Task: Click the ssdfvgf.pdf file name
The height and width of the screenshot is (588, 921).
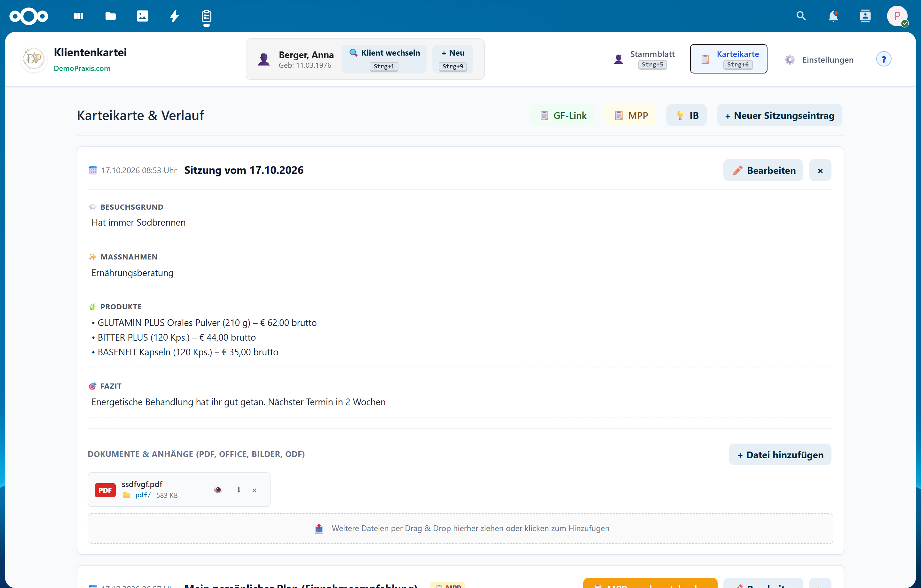Action: click(x=142, y=484)
